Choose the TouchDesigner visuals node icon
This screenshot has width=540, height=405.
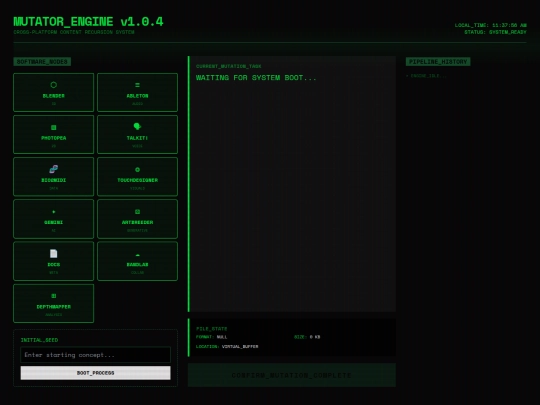pyautogui.click(x=137, y=169)
